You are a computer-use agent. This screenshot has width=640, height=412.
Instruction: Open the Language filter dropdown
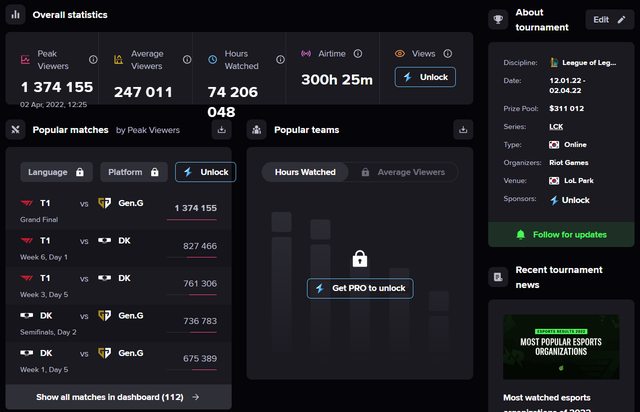[55, 172]
